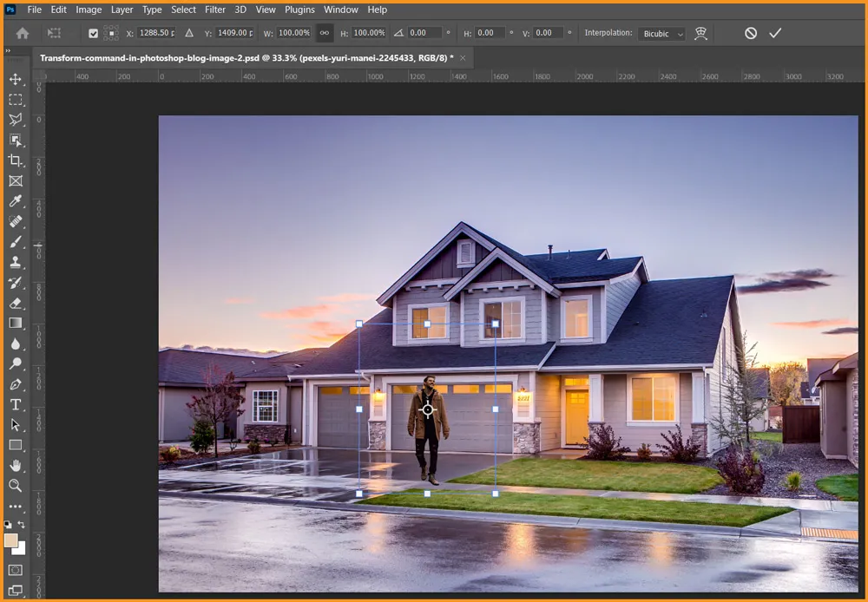
Task: Toggle the maintain aspect ratio link
Action: [x=324, y=33]
